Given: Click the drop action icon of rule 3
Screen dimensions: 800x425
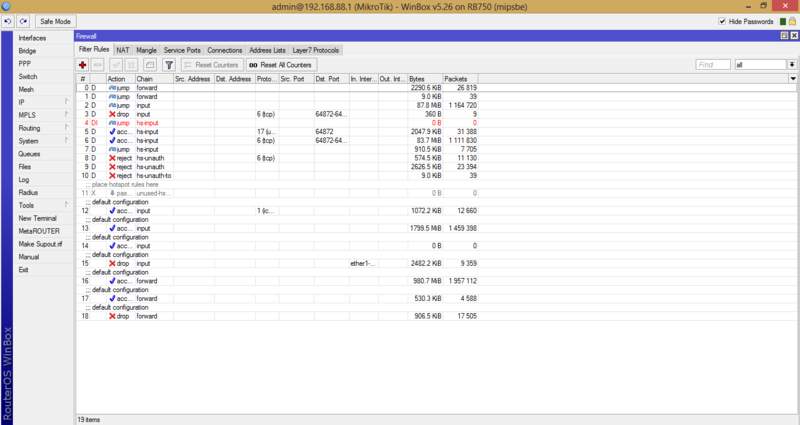Looking at the screenshot, I should 112,114.
